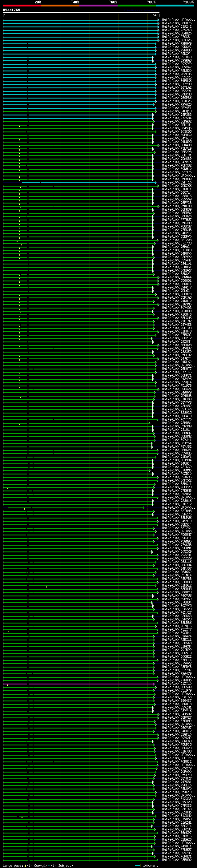Select hit label UniRef100_A8I208

(177, 240)
